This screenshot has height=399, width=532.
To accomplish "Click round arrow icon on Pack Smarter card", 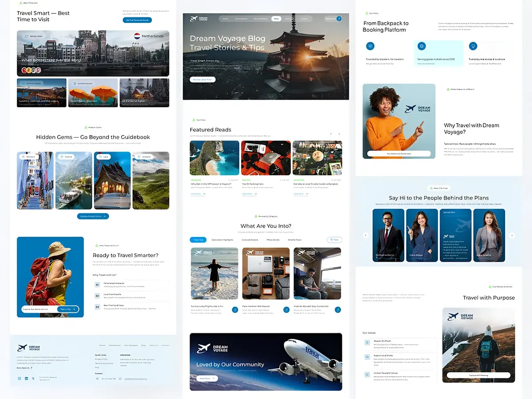I will point(286,309).
